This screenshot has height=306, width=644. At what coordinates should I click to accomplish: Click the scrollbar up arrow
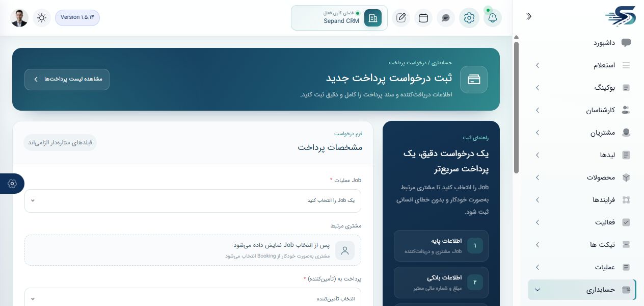516,38
